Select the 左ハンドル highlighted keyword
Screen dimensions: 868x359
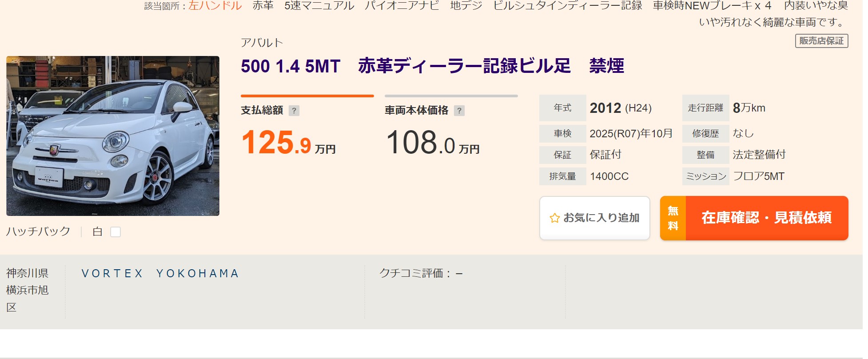(x=215, y=6)
